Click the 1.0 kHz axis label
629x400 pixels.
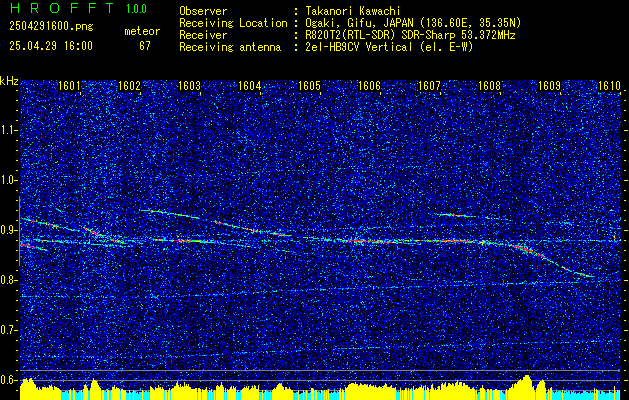[x=9, y=181]
